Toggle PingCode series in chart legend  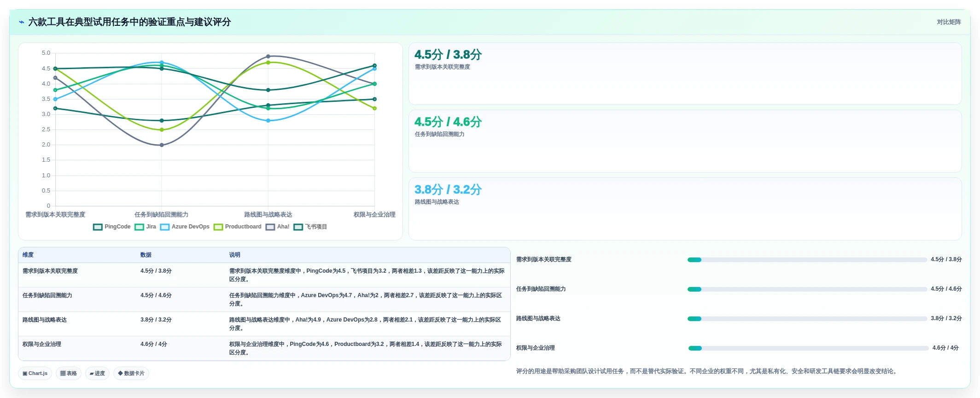pyautogui.click(x=112, y=227)
